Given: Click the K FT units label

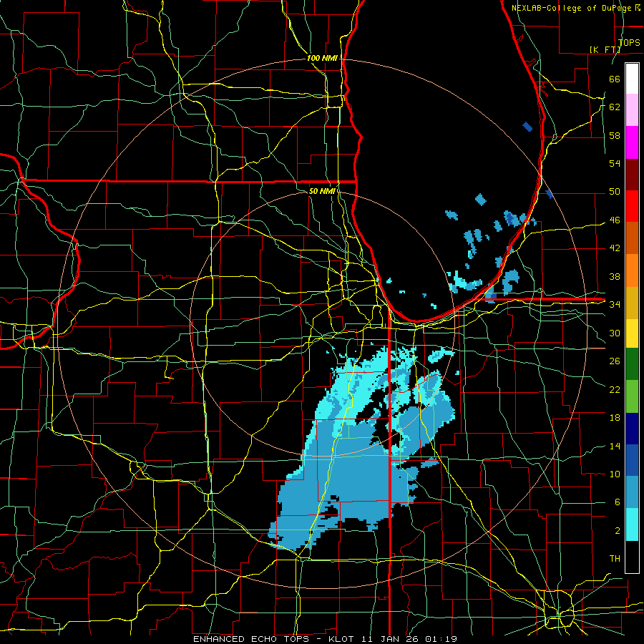Looking at the screenshot, I should tap(605, 49).
